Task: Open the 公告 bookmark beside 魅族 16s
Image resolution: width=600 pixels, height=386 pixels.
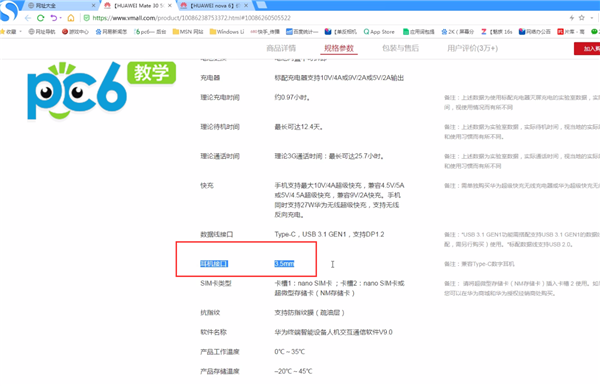Action: coord(534,32)
